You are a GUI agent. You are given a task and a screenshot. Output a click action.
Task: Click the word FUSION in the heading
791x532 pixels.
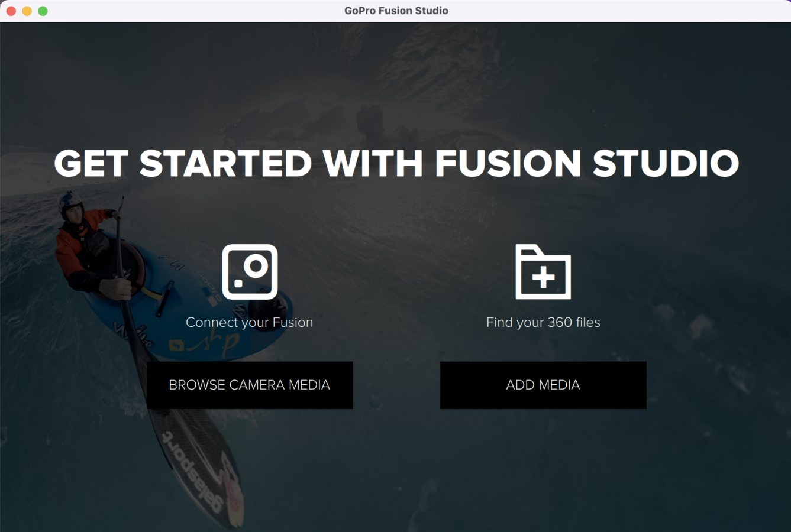click(508, 163)
